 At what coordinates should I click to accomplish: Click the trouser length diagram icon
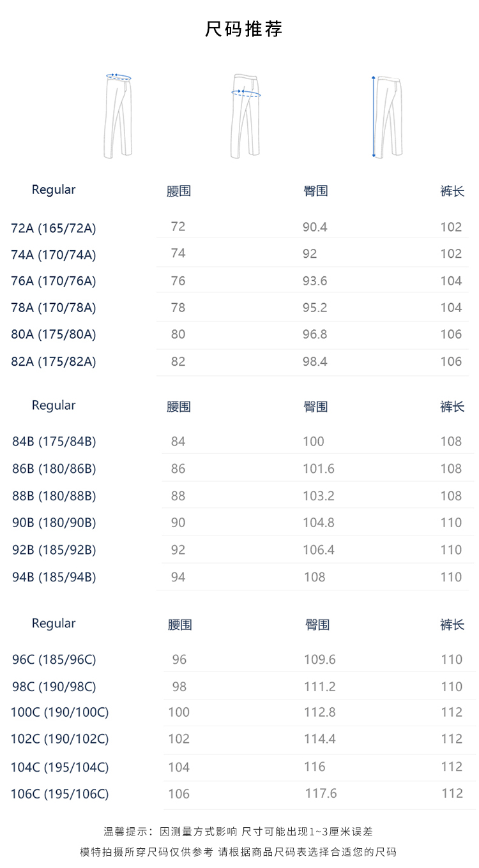point(387,116)
